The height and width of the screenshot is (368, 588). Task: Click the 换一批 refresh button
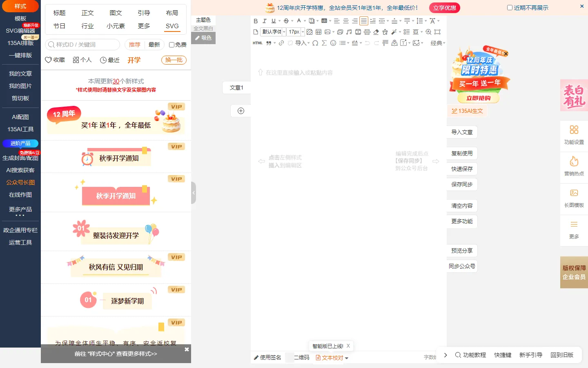174,60
